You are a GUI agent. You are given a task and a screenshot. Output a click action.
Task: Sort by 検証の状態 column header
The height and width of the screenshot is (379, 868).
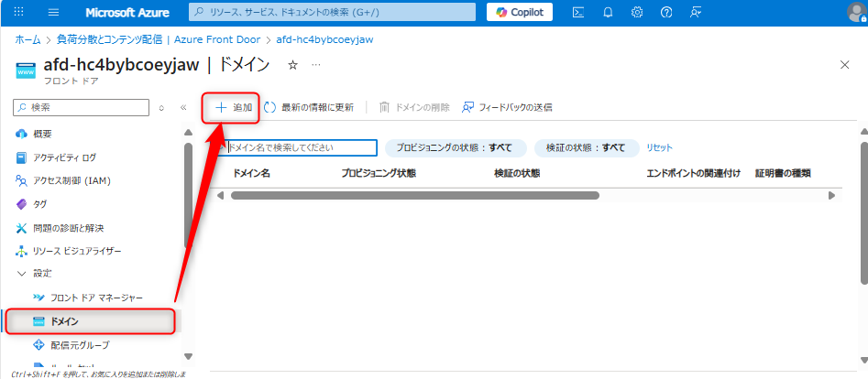coord(517,173)
